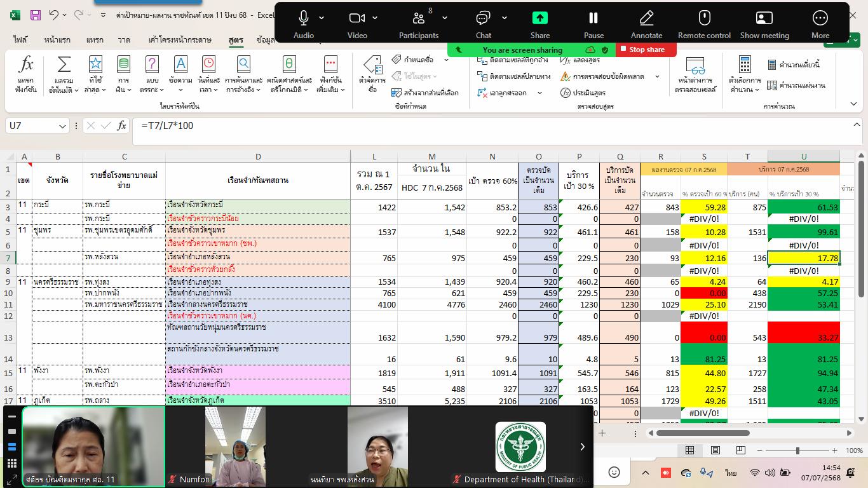This screenshot has height=488, width=868.
Task: Save the workbook with the floppy disk icon
Action: [36, 15]
